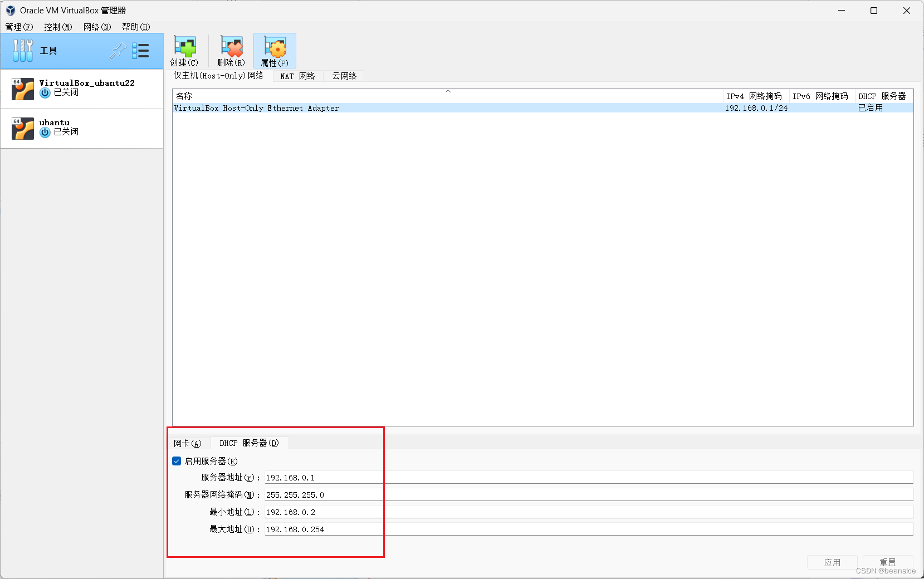924x579 pixels.
Task: Click the Remove (删除) network toolbar icon
Action: tap(231, 47)
